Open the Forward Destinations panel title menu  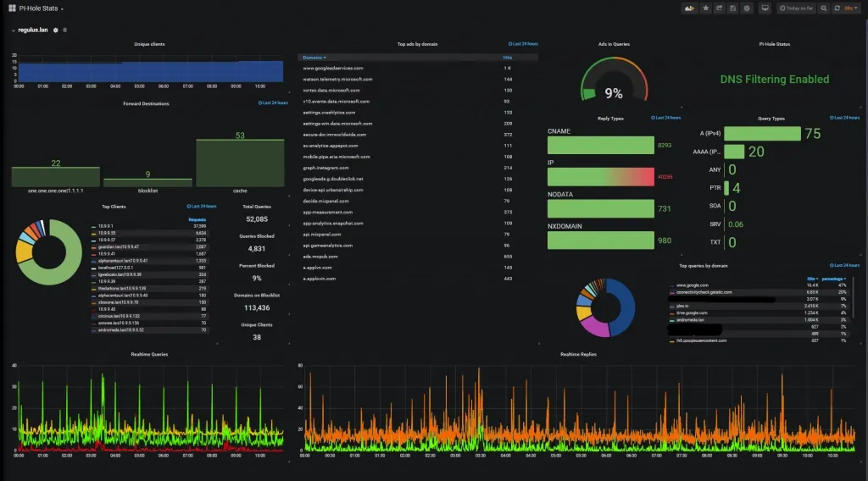146,103
